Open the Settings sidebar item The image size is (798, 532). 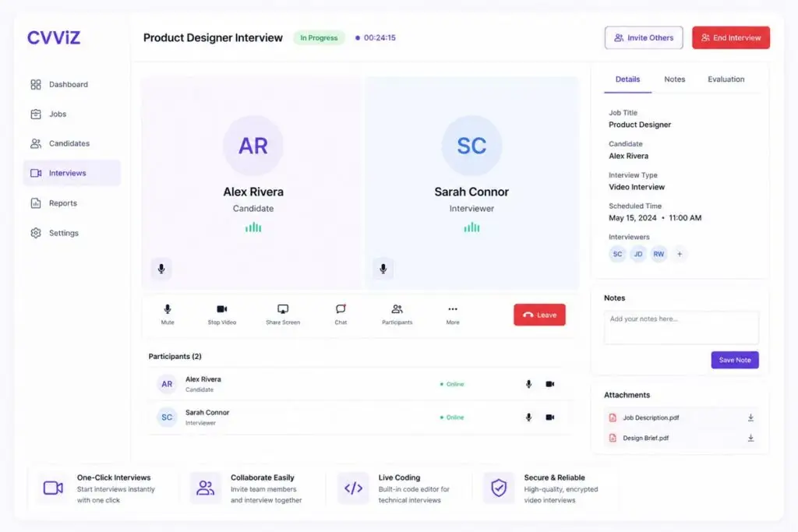(71, 233)
